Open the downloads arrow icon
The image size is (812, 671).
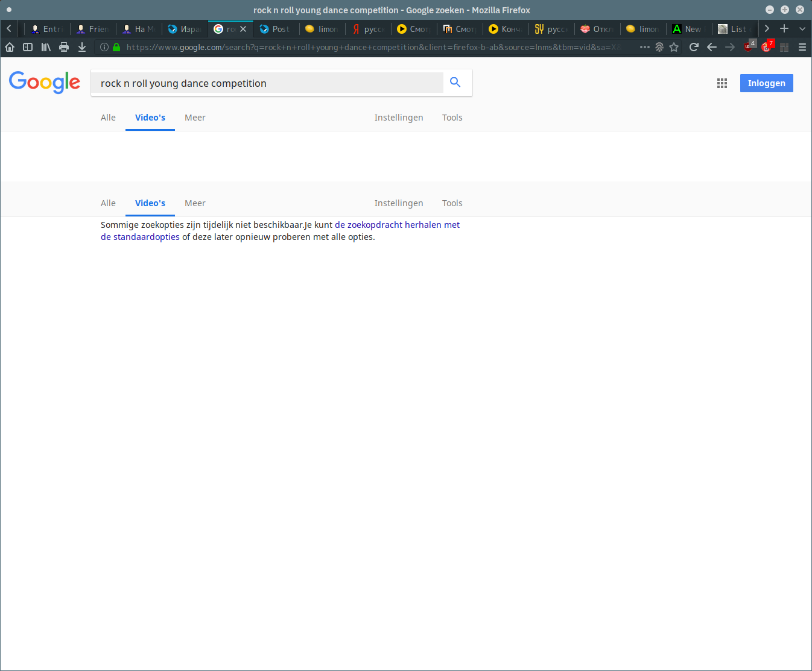82,47
